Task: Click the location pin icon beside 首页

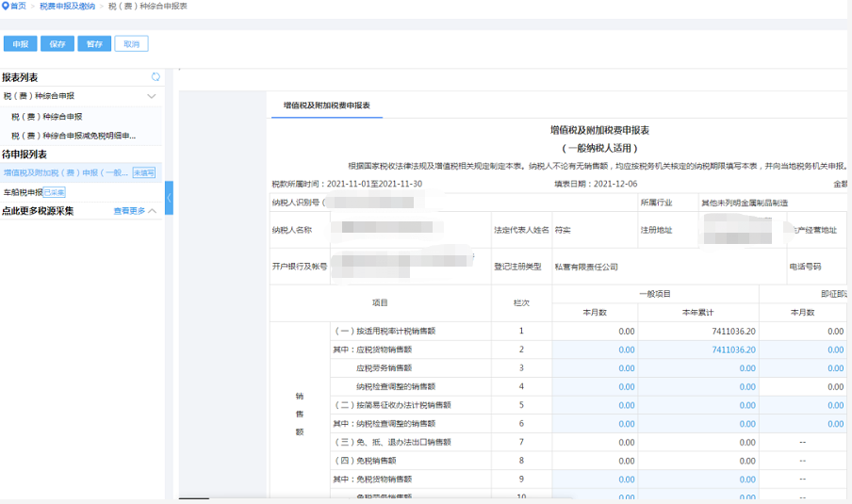Action: [6, 6]
